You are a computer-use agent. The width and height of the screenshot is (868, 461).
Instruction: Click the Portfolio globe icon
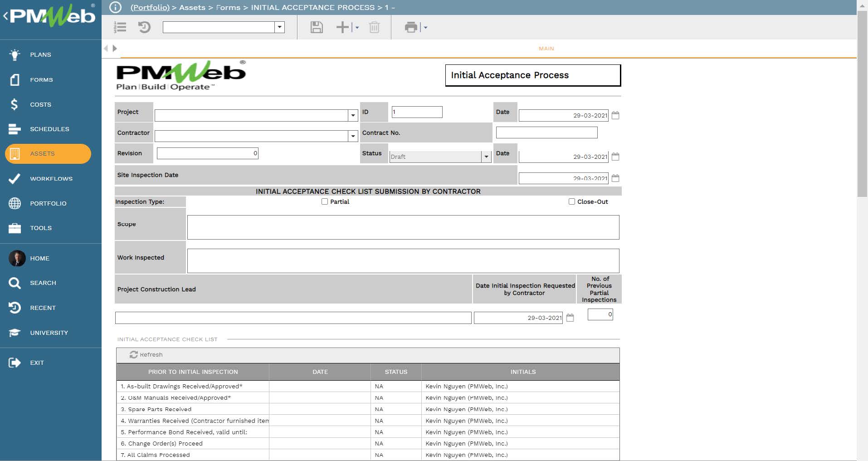pyautogui.click(x=15, y=203)
